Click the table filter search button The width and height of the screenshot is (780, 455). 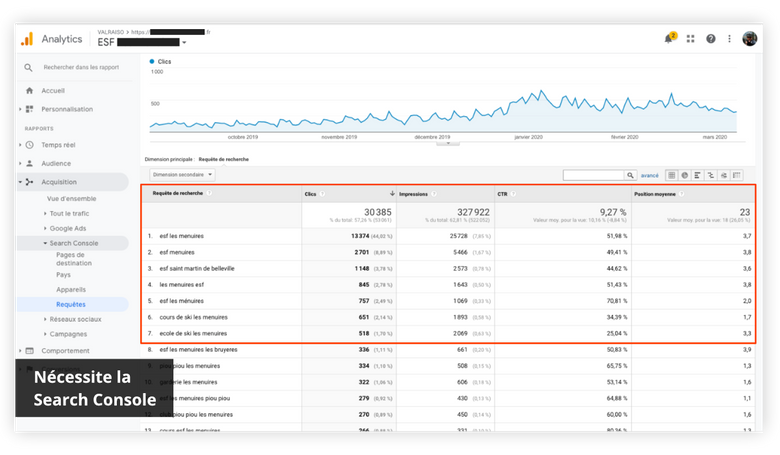[x=630, y=175]
